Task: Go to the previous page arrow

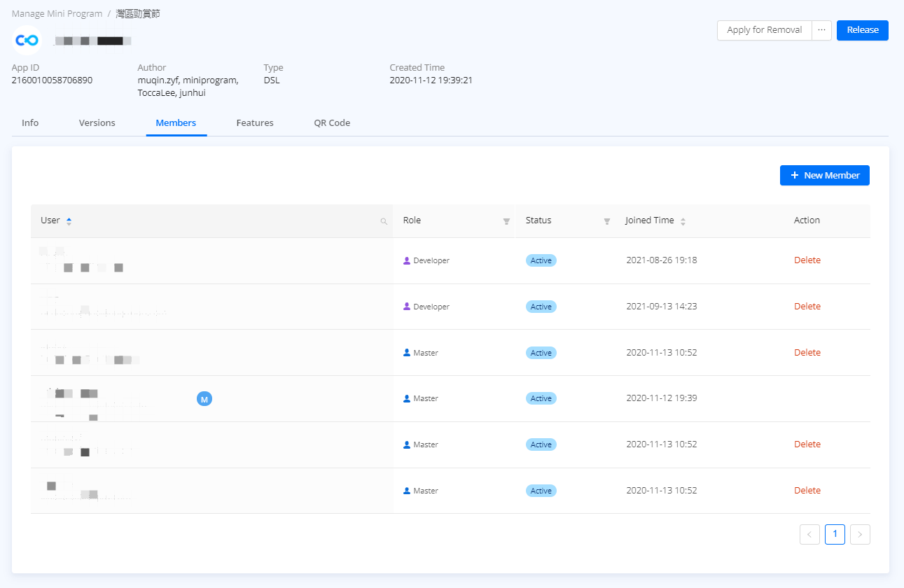Action: pyautogui.click(x=809, y=535)
